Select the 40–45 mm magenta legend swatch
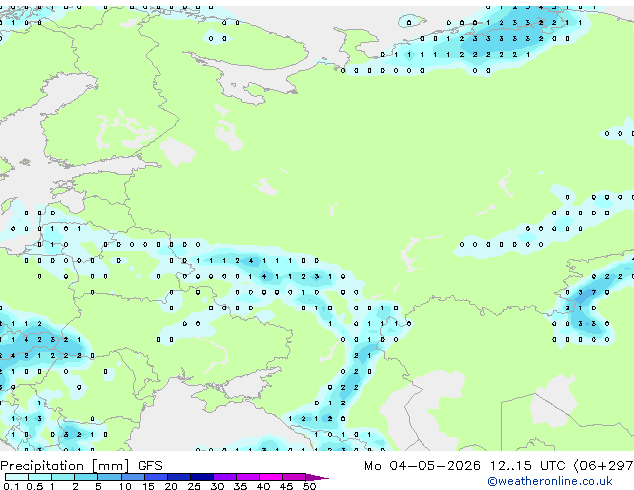Viewport: 634px width, 490px height. [271, 477]
